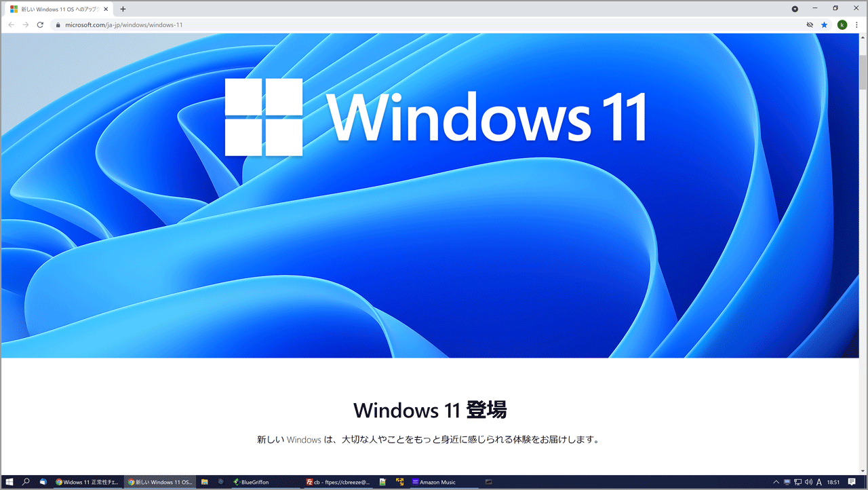Open Chrome three-dot menu
The height and width of the screenshot is (490, 868).
pos(857,25)
